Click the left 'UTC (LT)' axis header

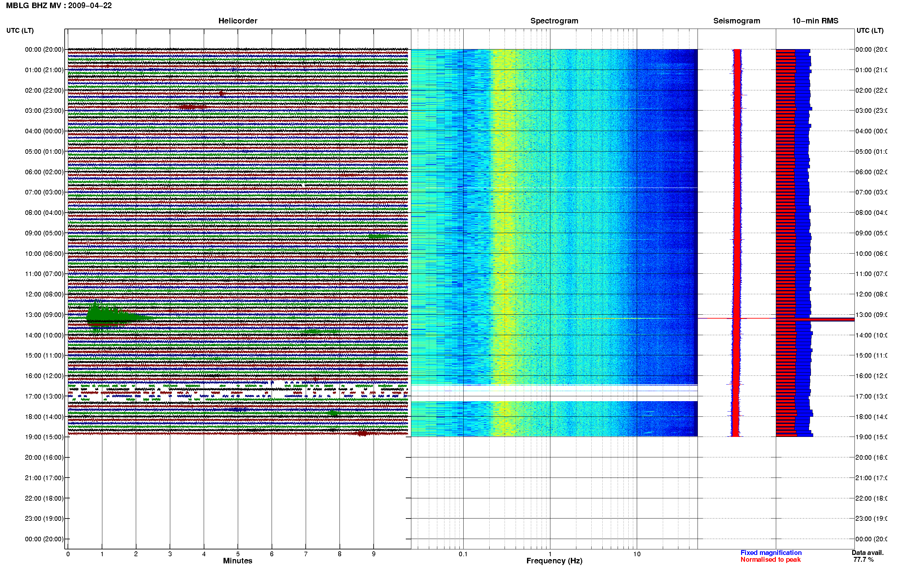click(x=20, y=31)
